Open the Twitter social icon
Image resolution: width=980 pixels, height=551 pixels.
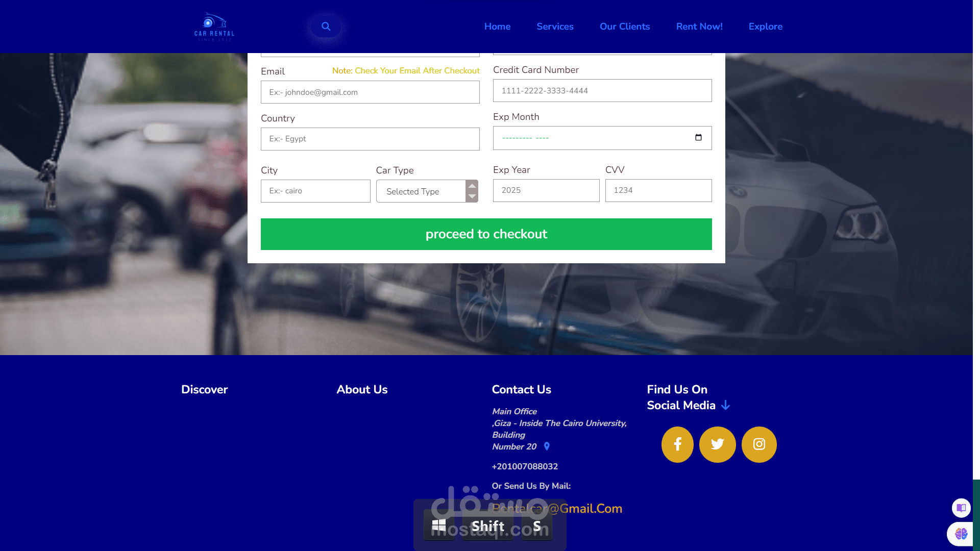point(717,444)
